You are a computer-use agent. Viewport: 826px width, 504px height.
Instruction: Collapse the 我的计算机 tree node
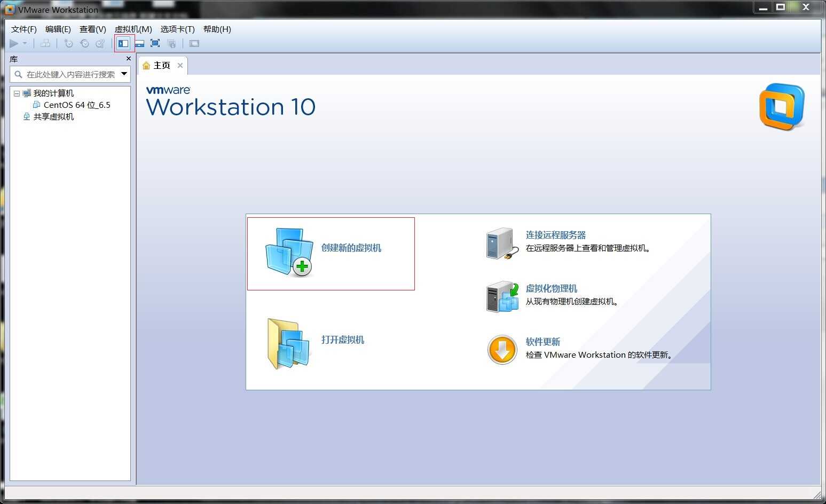[17, 93]
